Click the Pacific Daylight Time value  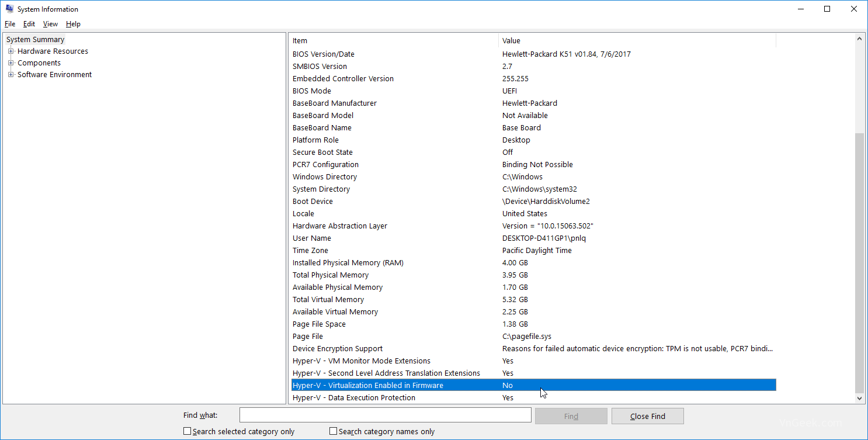coord(537,251)
